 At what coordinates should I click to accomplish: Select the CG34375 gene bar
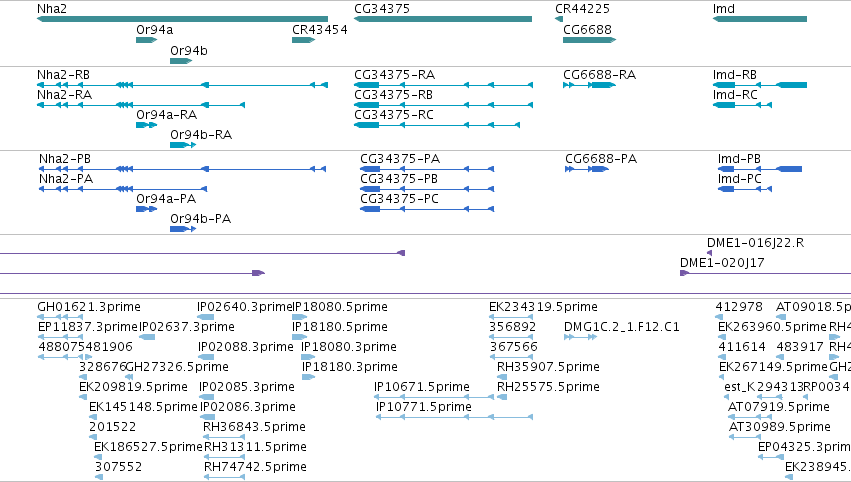[x=443, y=19]
